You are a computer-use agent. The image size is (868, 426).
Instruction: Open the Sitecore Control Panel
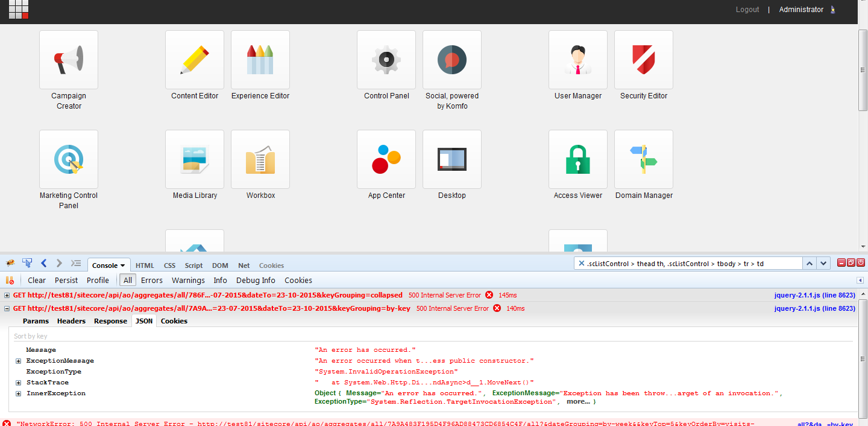(386, 59)
